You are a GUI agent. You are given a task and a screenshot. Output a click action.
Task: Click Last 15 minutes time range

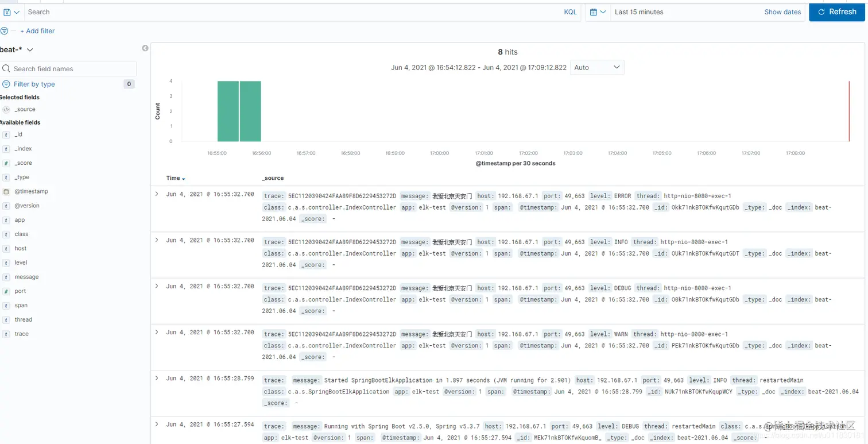click(x=639, y=12)
